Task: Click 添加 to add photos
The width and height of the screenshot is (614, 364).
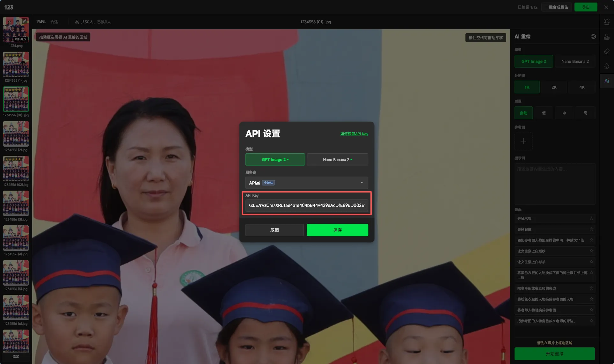Action: (16, 356)
